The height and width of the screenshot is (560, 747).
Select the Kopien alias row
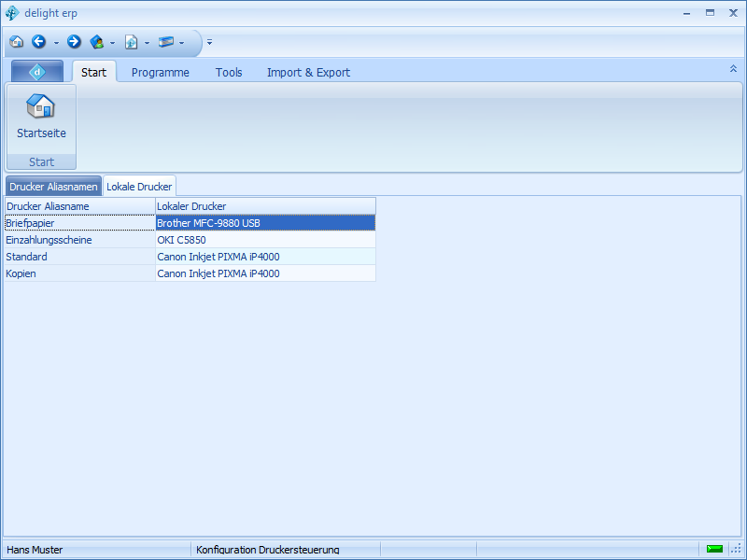(79, 273)
